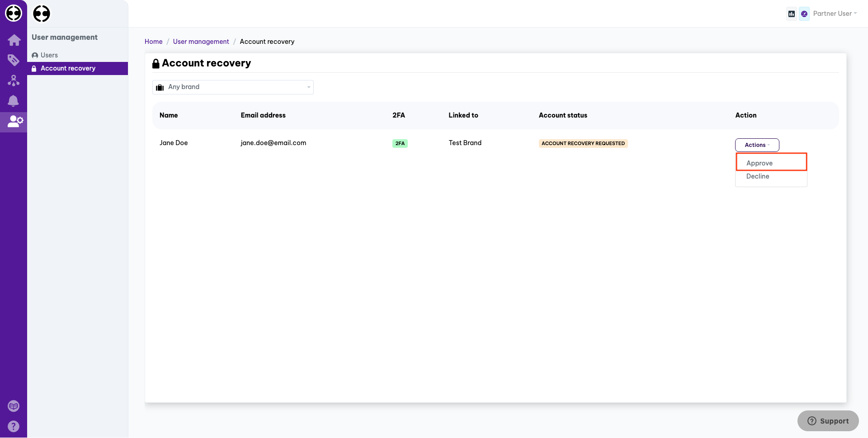868x438 pixels.
Task: Click the Linked to column header
Action: pyautogui.click(x=463, y=115)
